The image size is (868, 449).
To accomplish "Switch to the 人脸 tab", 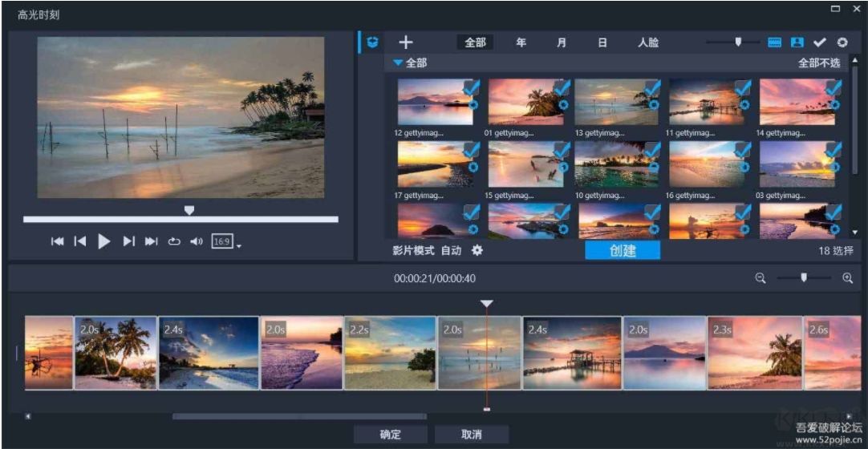I will point(648,42).
